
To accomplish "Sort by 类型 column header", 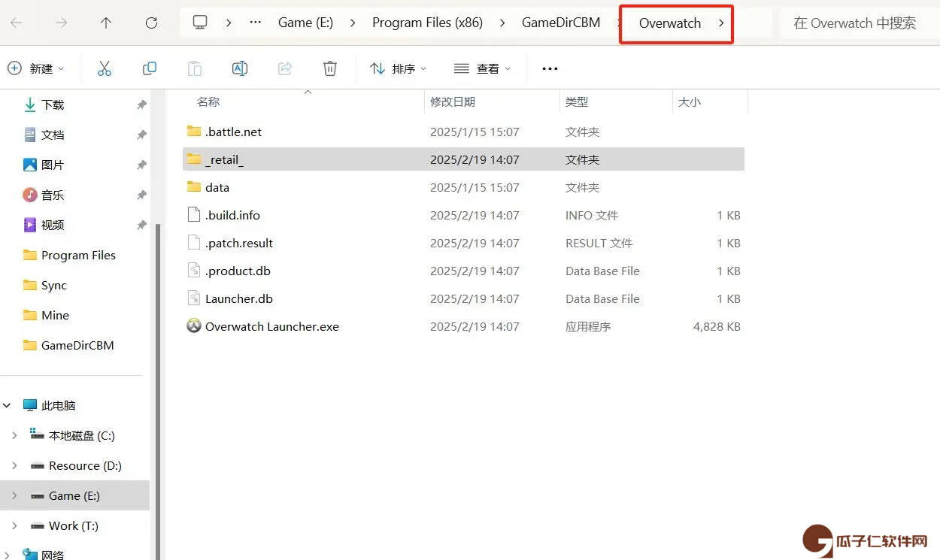I will pyautogui.click(x=577, y=101).
